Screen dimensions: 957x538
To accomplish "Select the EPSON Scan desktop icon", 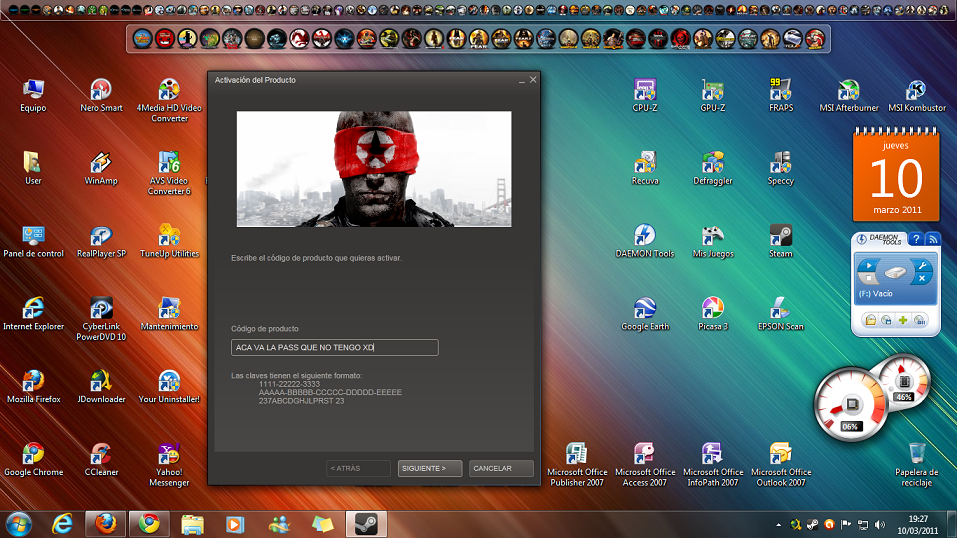I will tap(781, 315).
